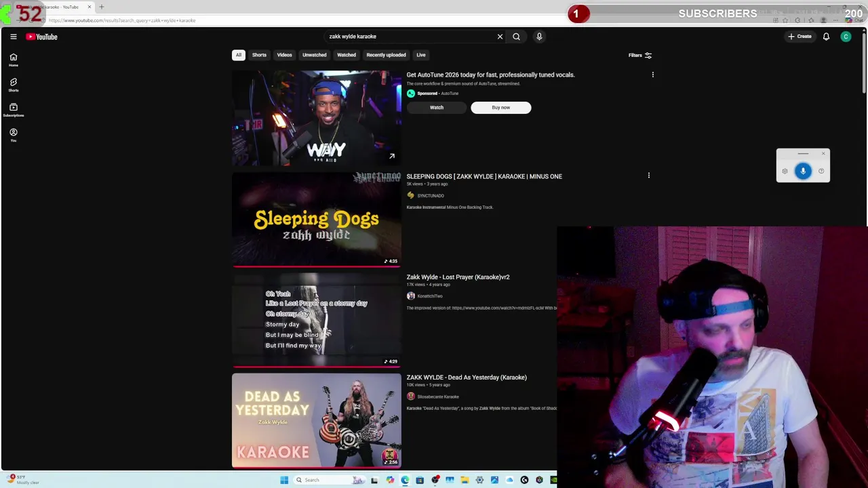Image resolution: width=868 pixels, height=488 pixels.
Task: Open the external link arrow on ad thumbnail
Action: [391, 156]
